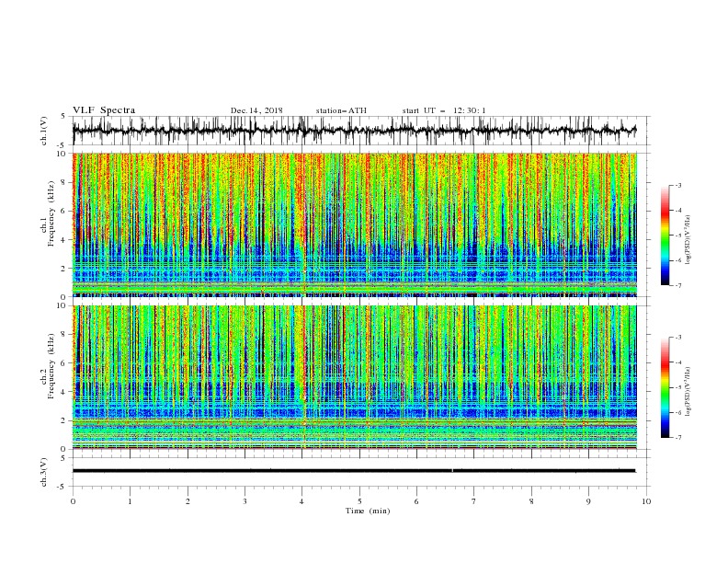
Task: Click the "VLF Spectra" plot title
Action: pos(104,110)
